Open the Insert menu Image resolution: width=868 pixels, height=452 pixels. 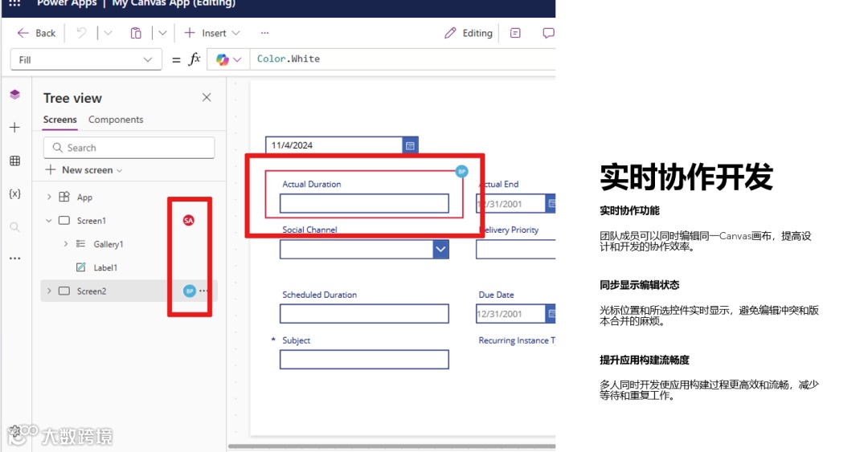tap(212, 33)
